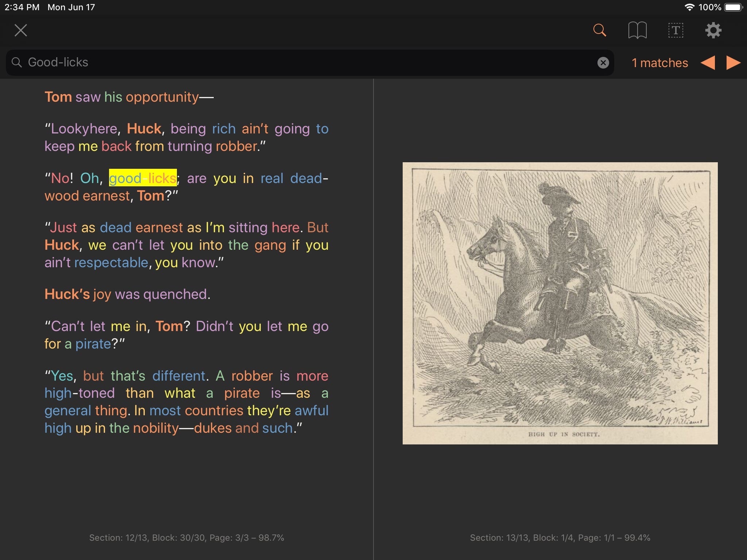The image size is (747, 560).
Task: Tap the 'HIGH UP IN SOCIETY.' caption
Action: click(564, 434)
